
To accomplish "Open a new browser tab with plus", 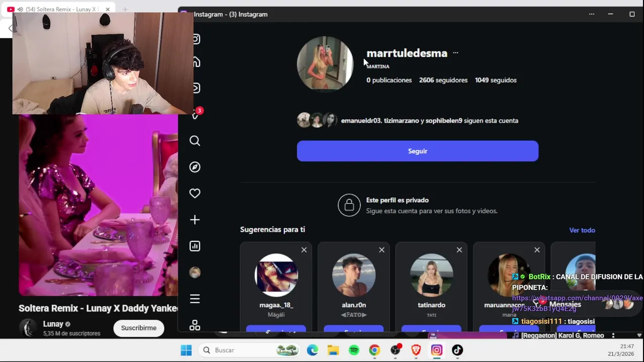I will (125, 10).
